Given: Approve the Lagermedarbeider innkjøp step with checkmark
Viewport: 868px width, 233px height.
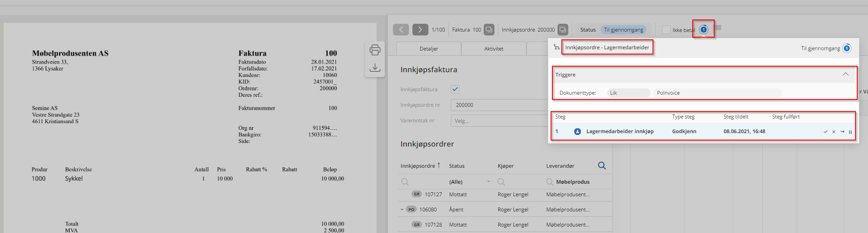Looking at the screenshot, I should (x=825, y=132).
